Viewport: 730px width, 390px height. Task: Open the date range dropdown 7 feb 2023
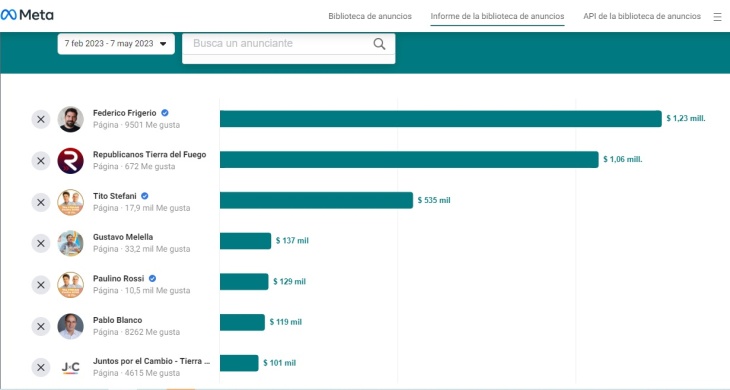click(116, 44)
